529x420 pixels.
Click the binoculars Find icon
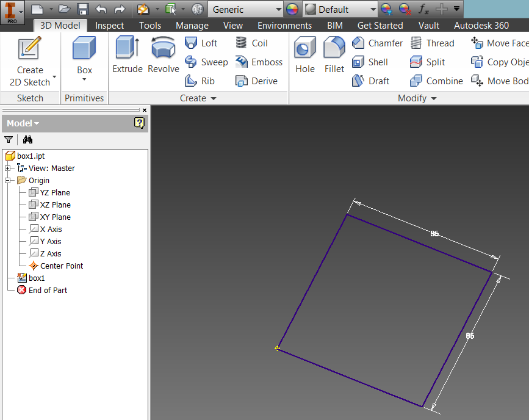pyautogui.click(x=27, y=139)
